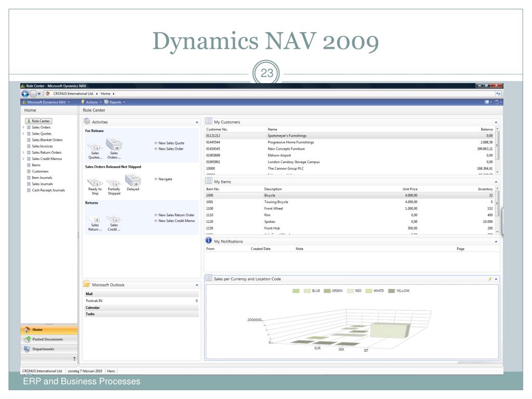This screenshot has height=399, width=532.
Task: Click the Home house icon in navigation pane
Action: 27,329
